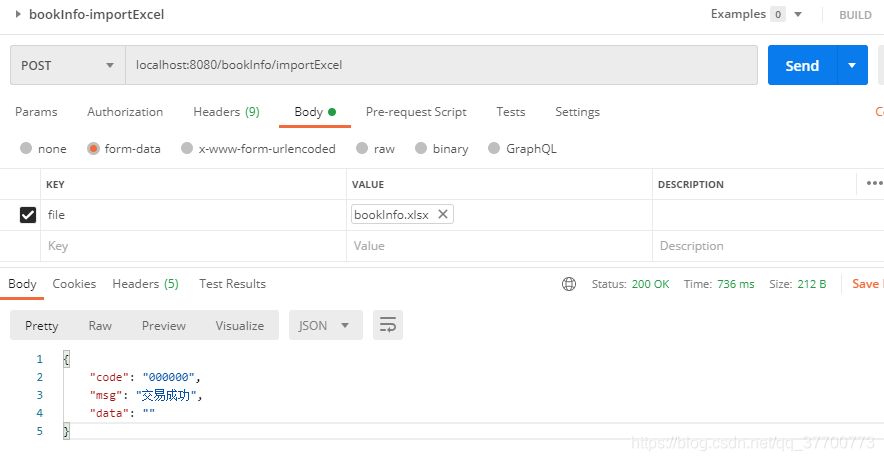Switch to the Params tab
This screenshot has height=461, width=884.
tap(36, 112)
